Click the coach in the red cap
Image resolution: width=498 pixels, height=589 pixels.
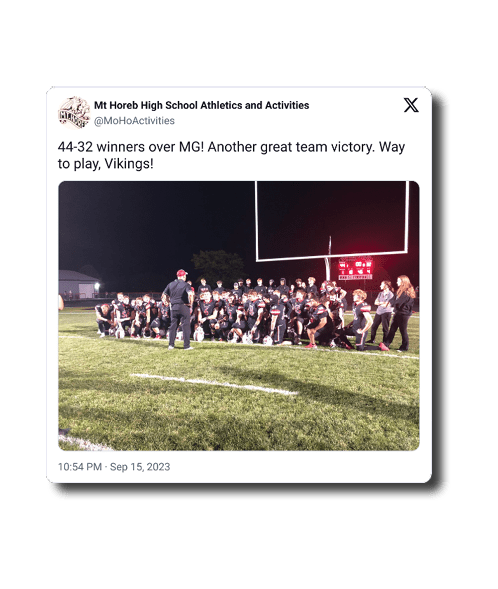click(179, 310)
